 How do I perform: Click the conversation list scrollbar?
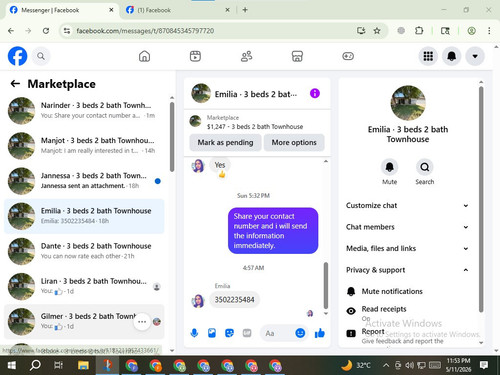click(x=172, y=137)
